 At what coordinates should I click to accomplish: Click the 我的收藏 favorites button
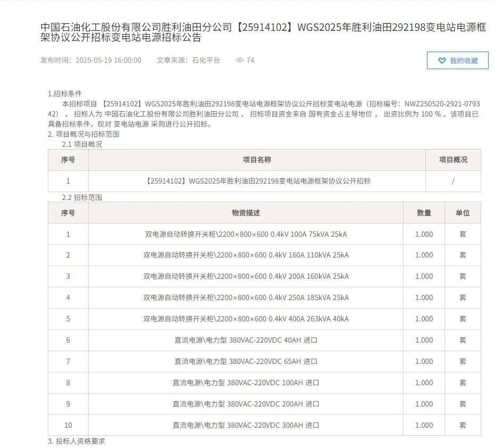457,60
